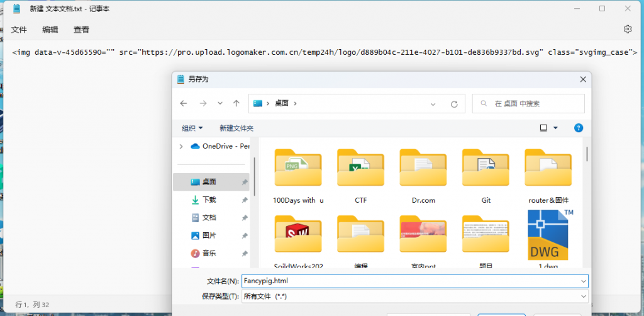Open the 查看 menu in Notepad
Viewport: 644px width, 316px height.
pyautogui.click(x=81, y=30)
